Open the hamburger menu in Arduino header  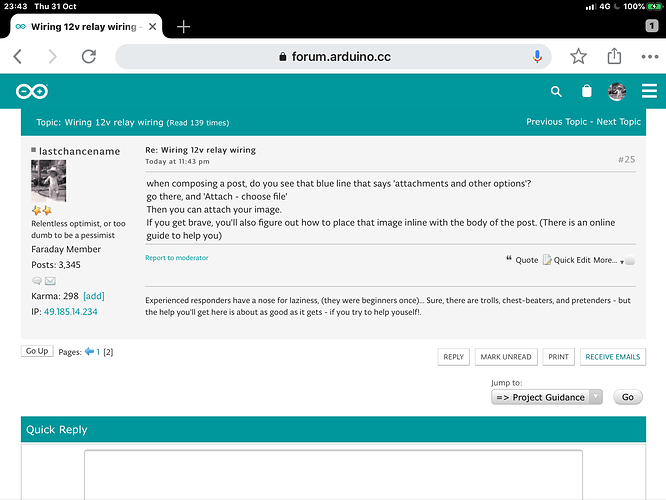(649, 91)
